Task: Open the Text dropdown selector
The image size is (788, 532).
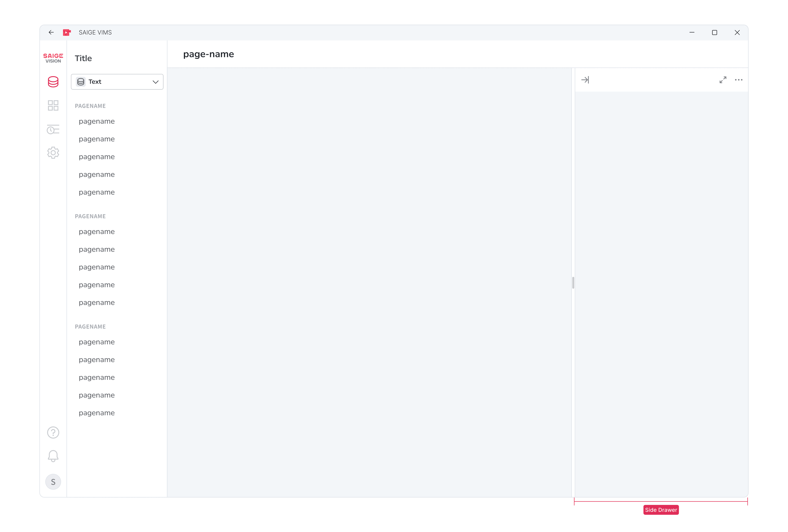Action: click(x=117, y=82)
